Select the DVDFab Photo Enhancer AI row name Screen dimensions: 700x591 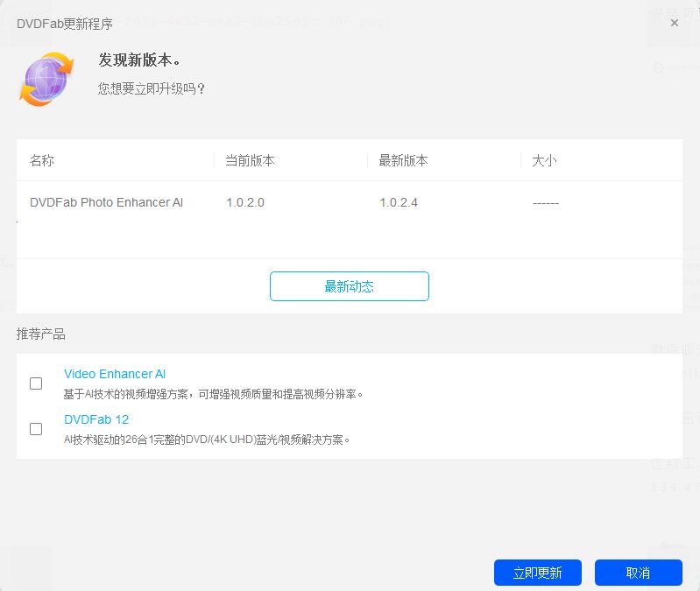(107, 202)
